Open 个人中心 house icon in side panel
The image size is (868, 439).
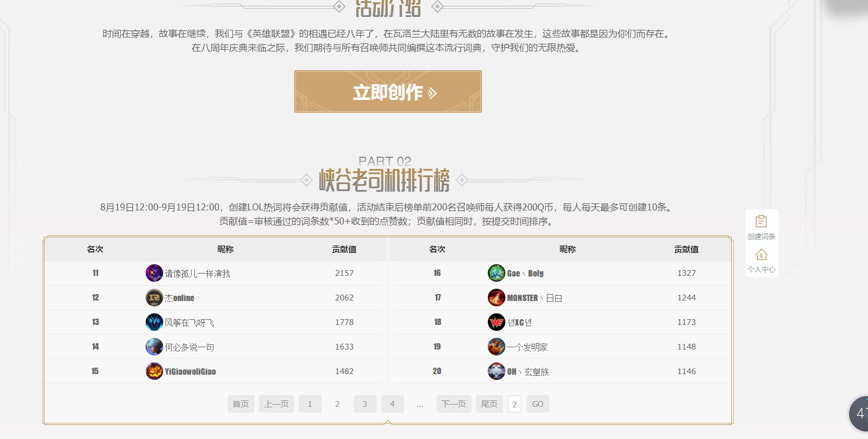pyautogui.click(x=761, y=255)
